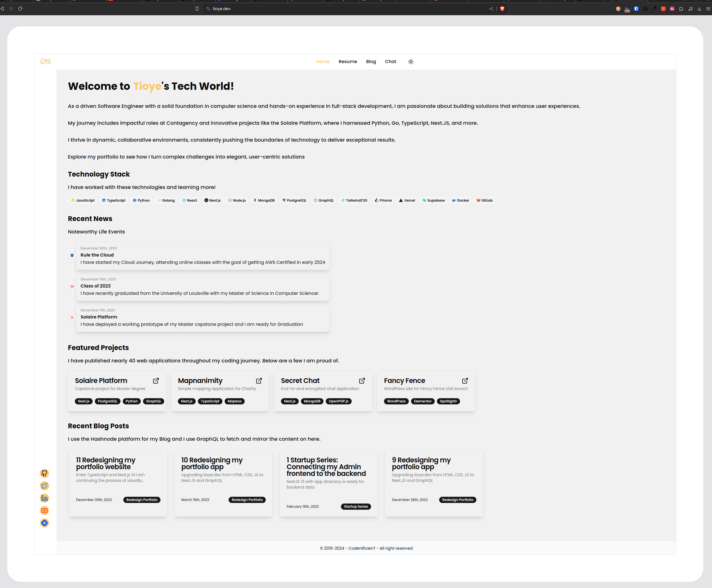Click the tioye.dev address bar
Image resolution: width=712 pixels, height=588 pixels.
coord(221,9)
